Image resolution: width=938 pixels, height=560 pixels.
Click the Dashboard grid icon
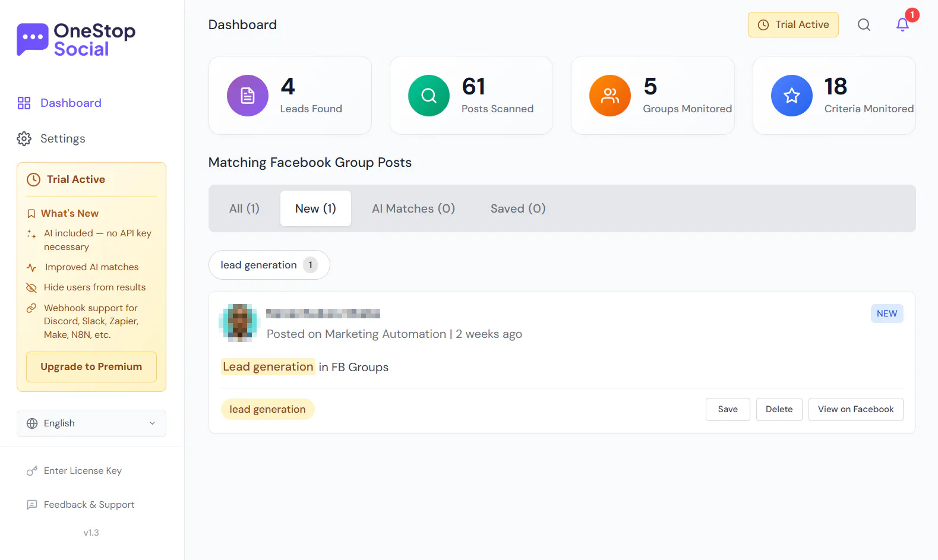[x=24, y=103]
